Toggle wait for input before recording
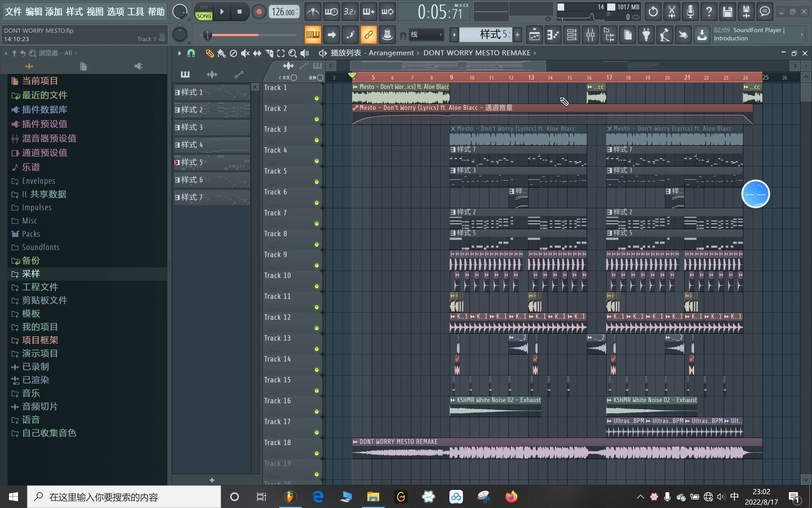The image size is (812, 508). pyautogui.click(x=331, y=12)
